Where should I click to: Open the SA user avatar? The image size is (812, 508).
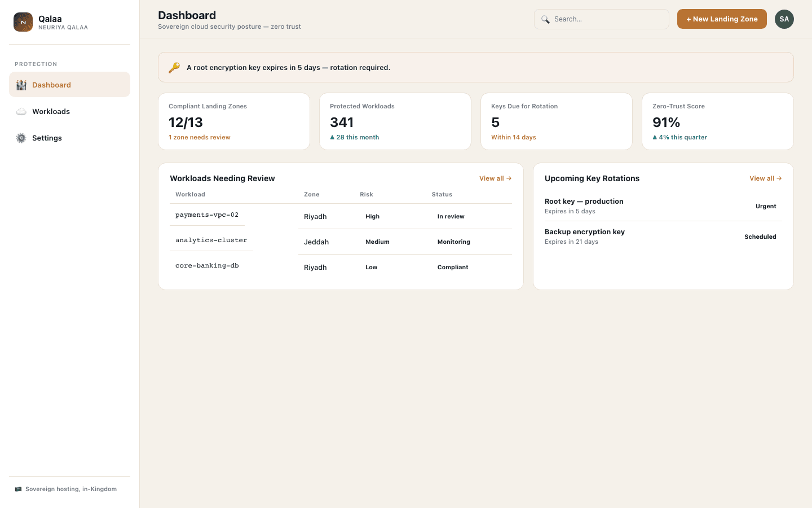click(784, 19)
